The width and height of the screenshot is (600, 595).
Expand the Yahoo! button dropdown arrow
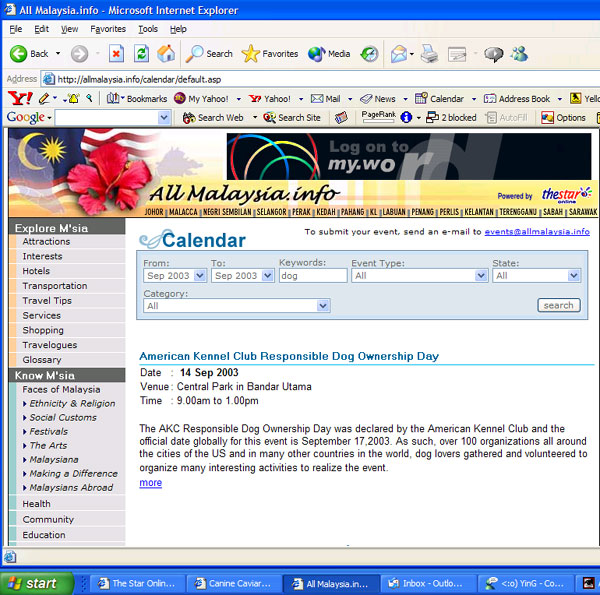pos(301,99)
